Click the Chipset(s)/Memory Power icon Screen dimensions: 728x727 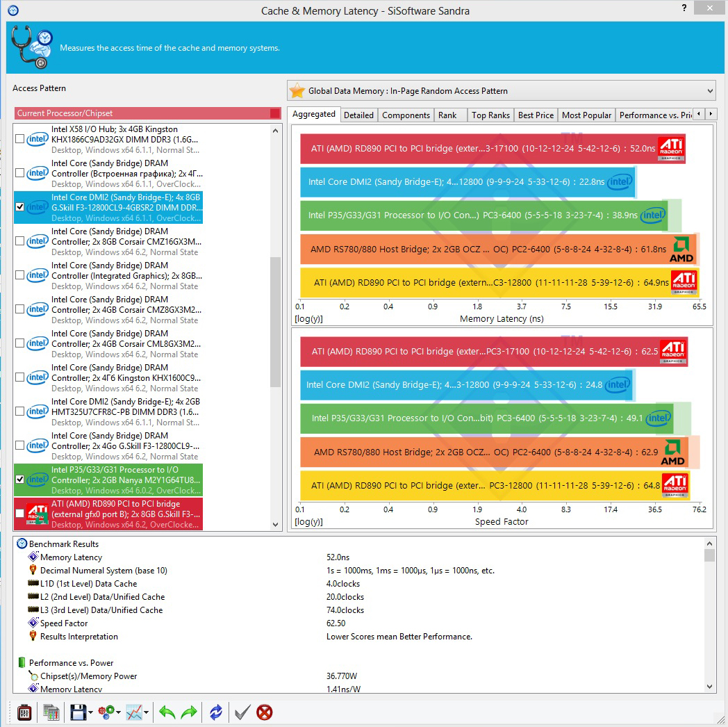[33, 676]
